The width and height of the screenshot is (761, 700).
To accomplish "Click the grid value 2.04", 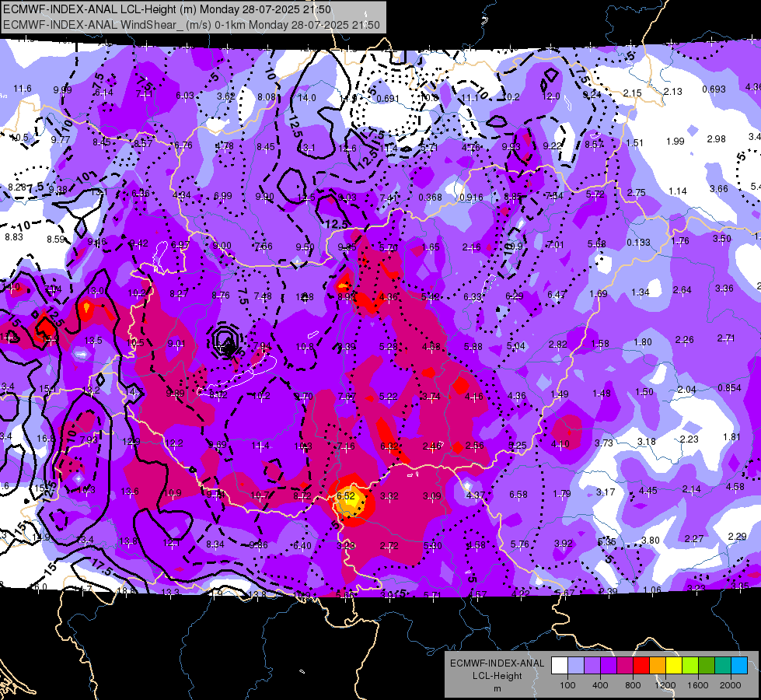I will [686, 390].
